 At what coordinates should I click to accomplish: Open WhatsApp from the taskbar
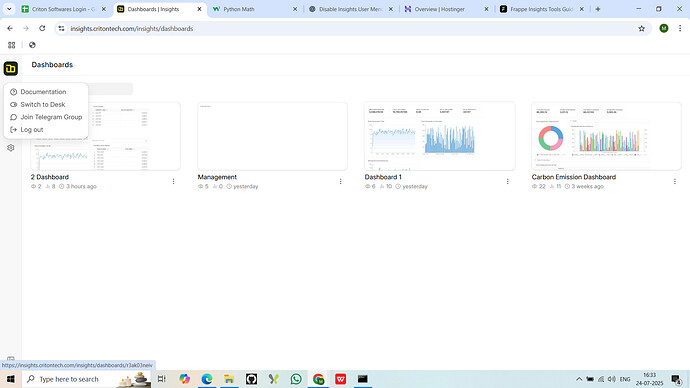(x=296, y=379)
